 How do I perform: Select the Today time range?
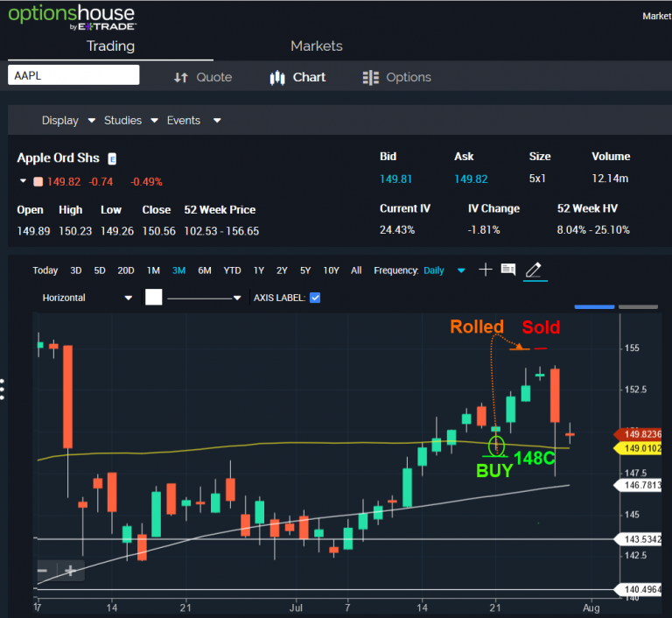[45, 270]
